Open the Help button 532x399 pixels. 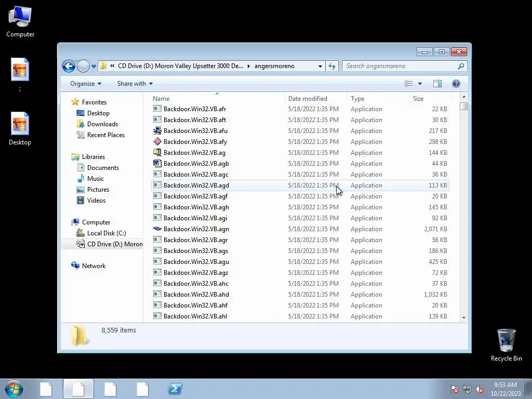pos(456,84)
